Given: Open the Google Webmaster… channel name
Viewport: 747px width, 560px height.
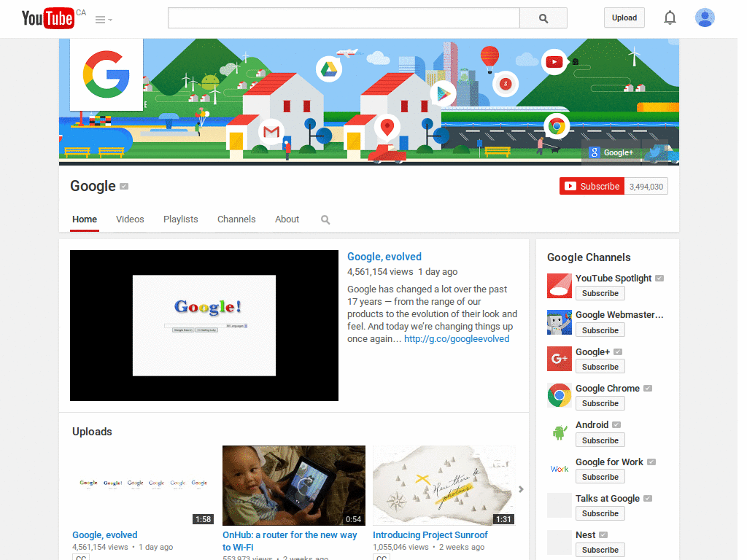Looking at the screenshot, I should tap(619, 315).
